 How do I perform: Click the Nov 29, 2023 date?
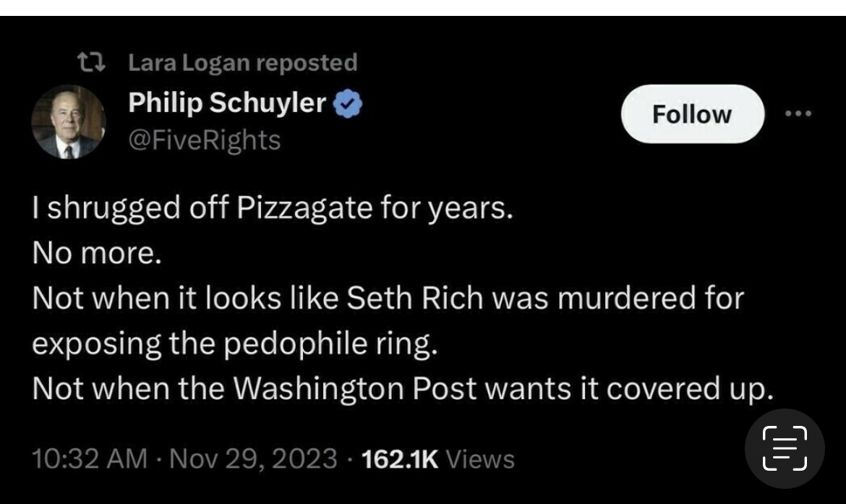coord(253,459)
